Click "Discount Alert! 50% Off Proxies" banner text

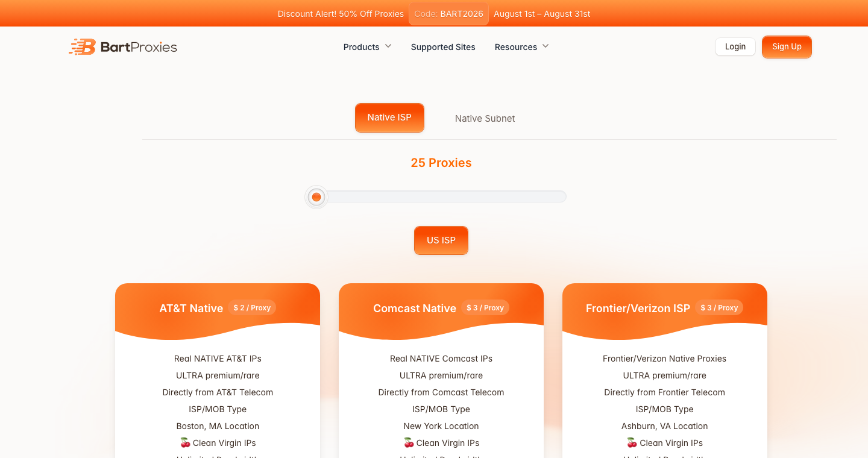[x=341, y=14]
